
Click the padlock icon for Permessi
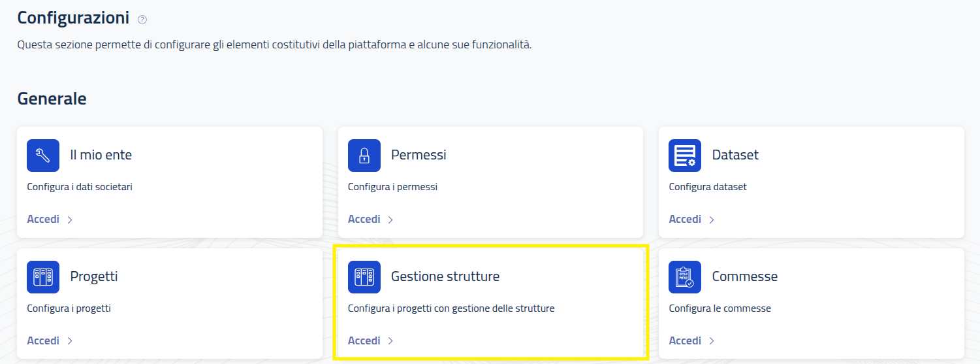[x=364, y=156]
